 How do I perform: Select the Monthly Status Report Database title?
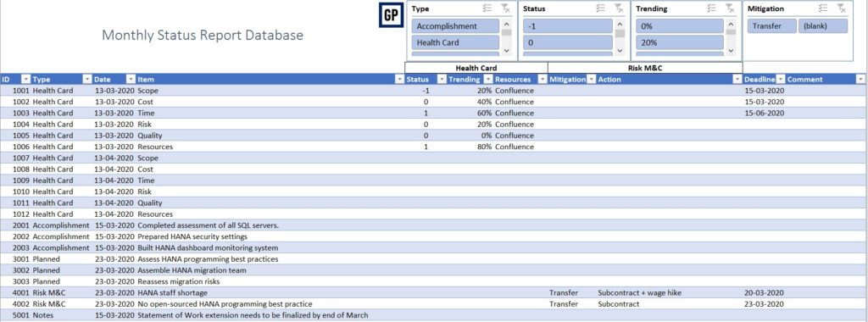(203, 35)
